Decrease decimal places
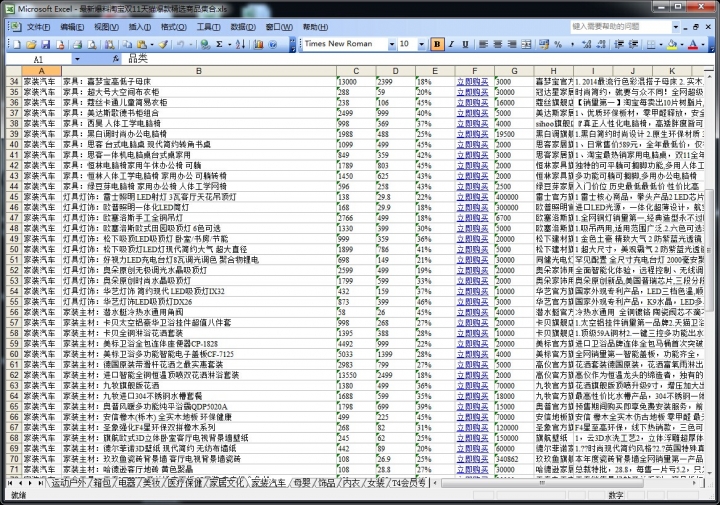Image resolution: width=720 pixels, height=505 pixels. coord(601,45)
